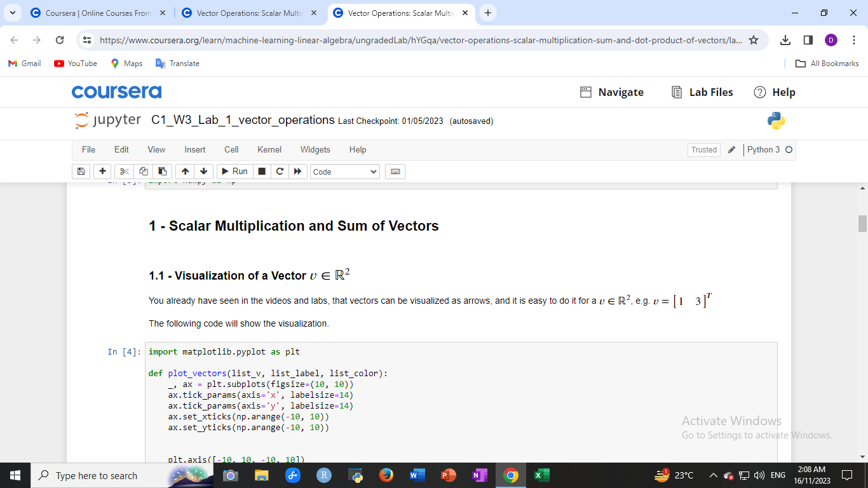The height and width of the screenshot is (488, 868).
Task: Click the Coursera logo
Action: pyautogui.click(x=117, y=92)
